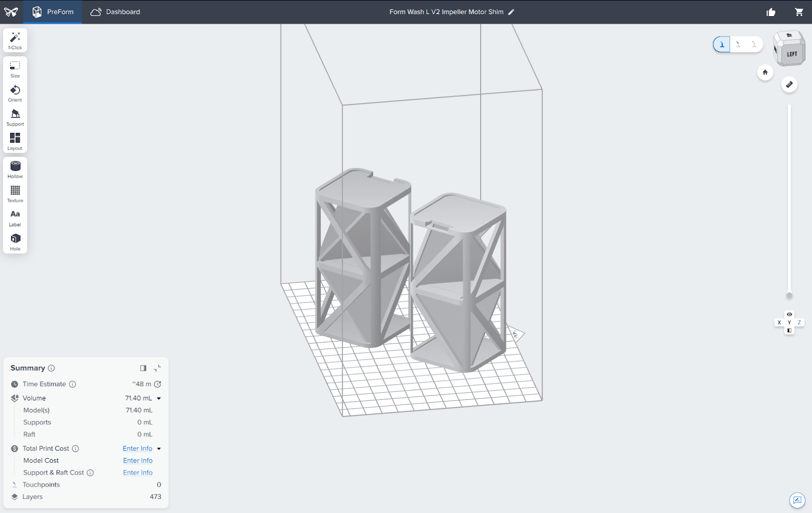Toggle the eye visibility control
The width and height of the screenshot is (812, 513).
[789, 315]
